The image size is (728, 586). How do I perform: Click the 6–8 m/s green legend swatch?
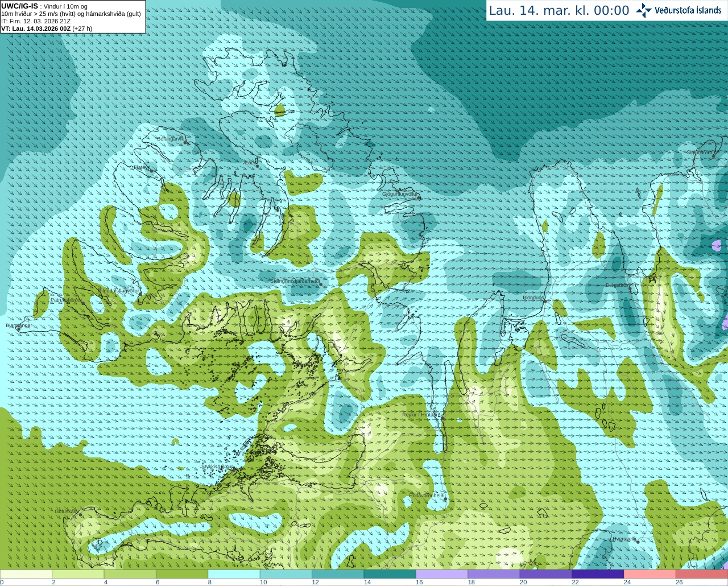pos(182,574)
